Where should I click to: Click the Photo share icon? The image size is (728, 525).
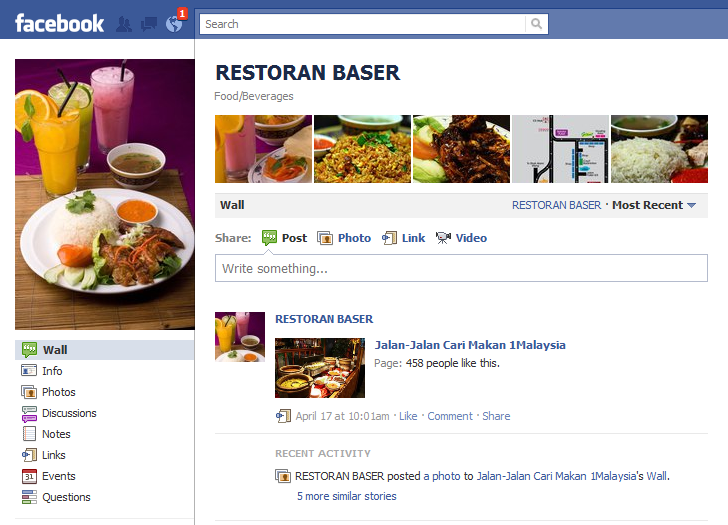[x=325, y=238]
